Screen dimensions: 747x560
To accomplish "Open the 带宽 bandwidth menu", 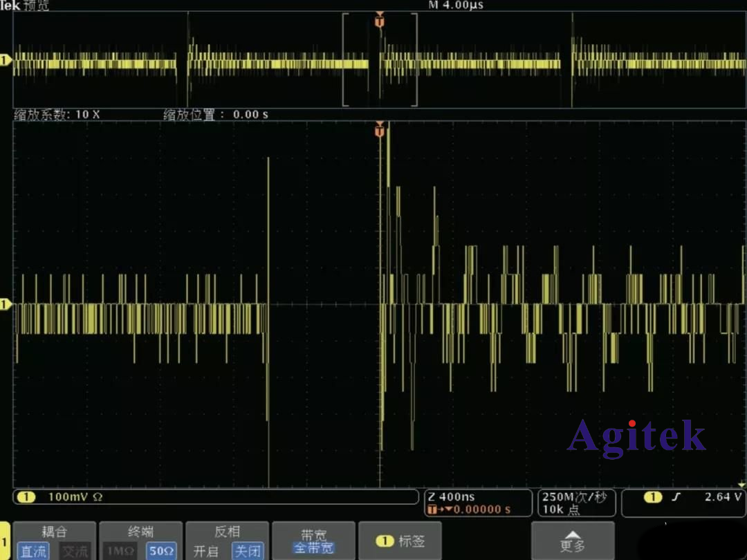I will click(x=313, y=541).
